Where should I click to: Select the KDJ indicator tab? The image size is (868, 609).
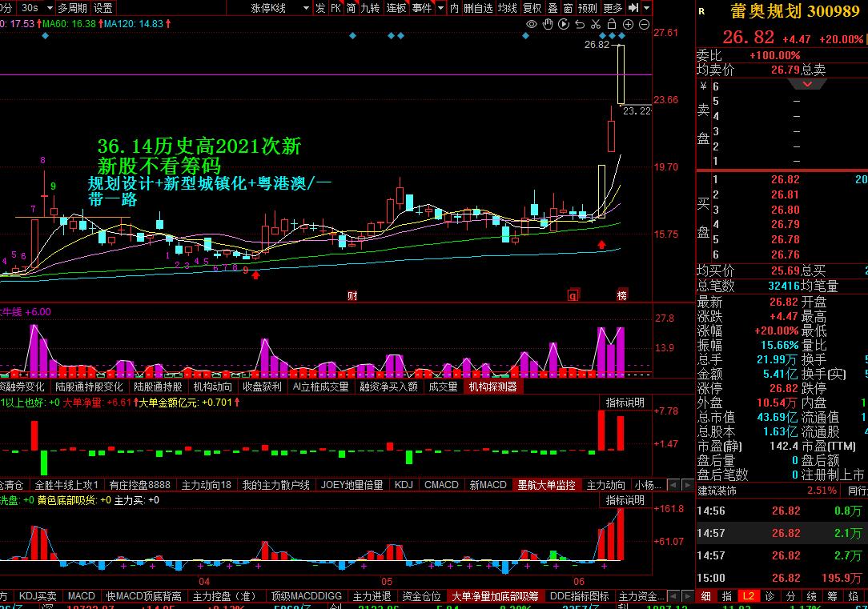(x=404, y=485)
